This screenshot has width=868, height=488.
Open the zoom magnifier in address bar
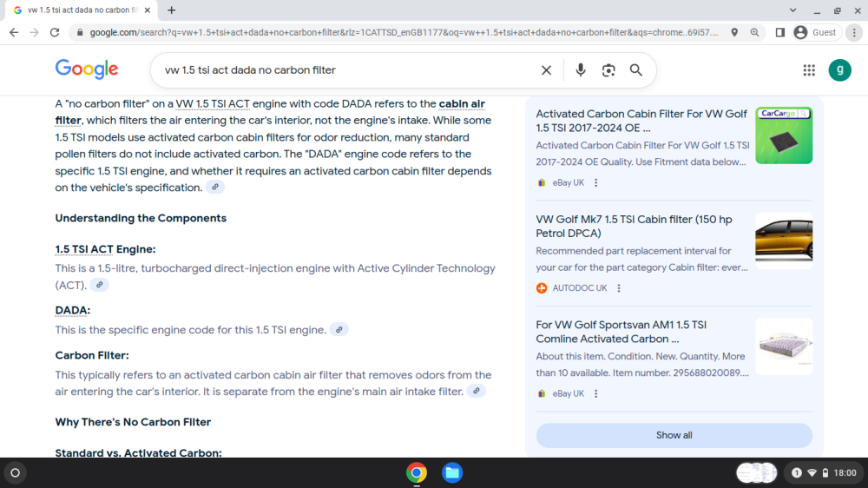[x=754, y=33]
